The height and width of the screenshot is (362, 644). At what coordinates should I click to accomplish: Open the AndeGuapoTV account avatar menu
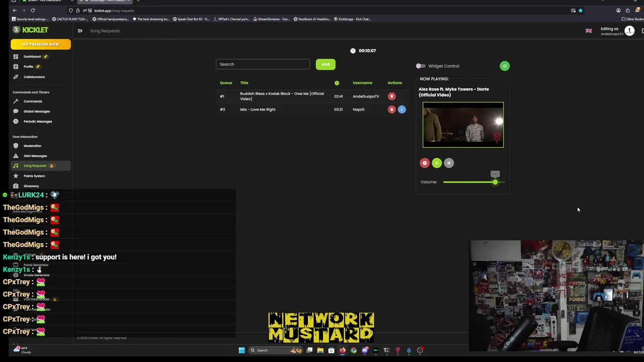[629, 31]
